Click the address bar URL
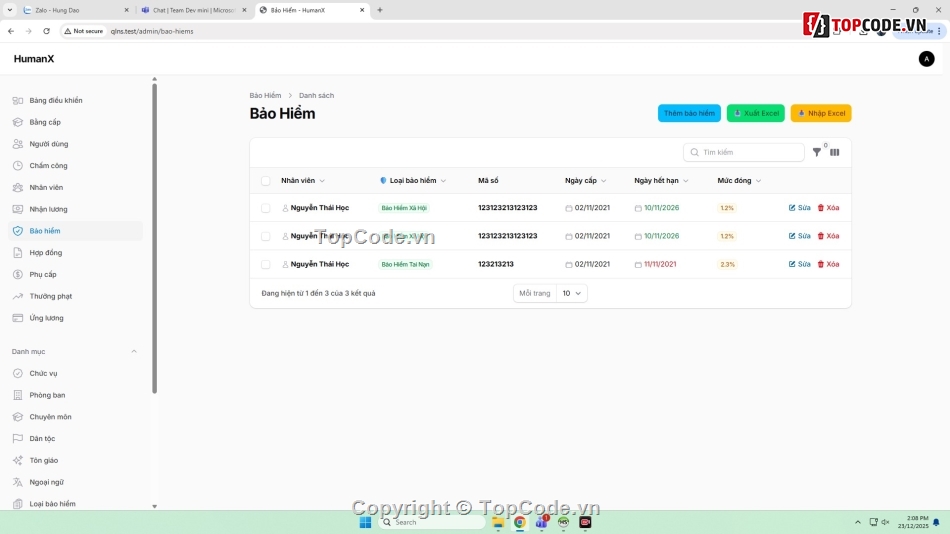This screenshot has height=534, width=950. coord(152,32)
